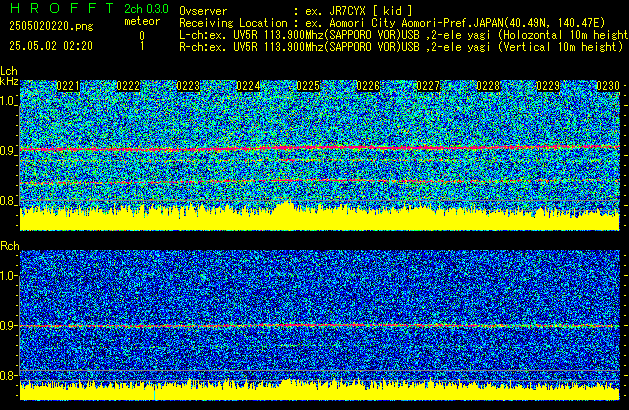Screen dimensions: 629x410
Task: Click the R-ch receiver description line
Action: [401, 47]
